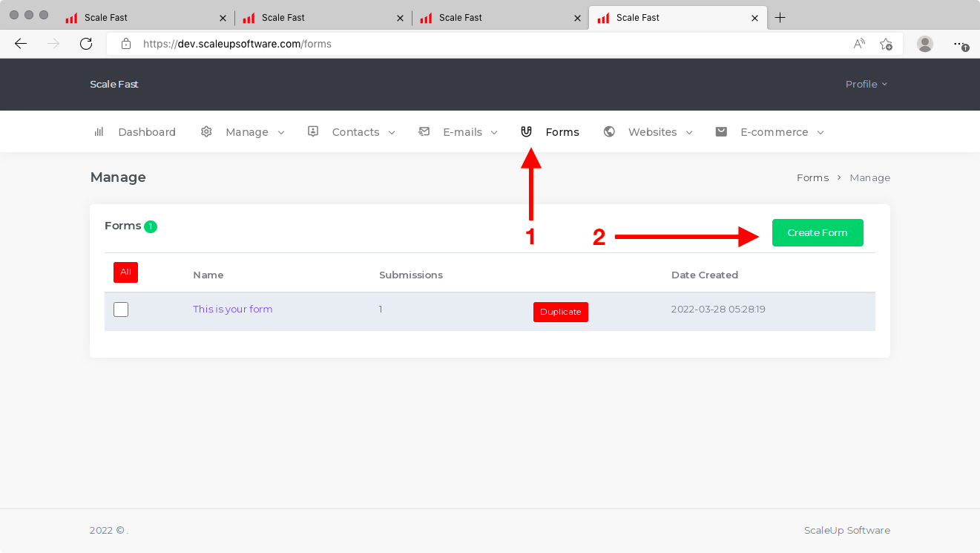Go back with the browser back arrow

point(21,44)
